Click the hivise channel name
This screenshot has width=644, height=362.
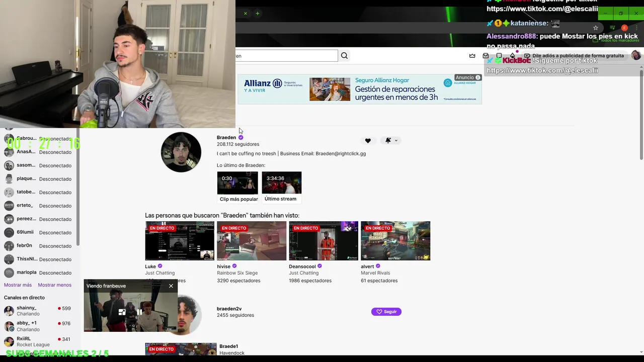pyautogui.click(x=223, y=266)
